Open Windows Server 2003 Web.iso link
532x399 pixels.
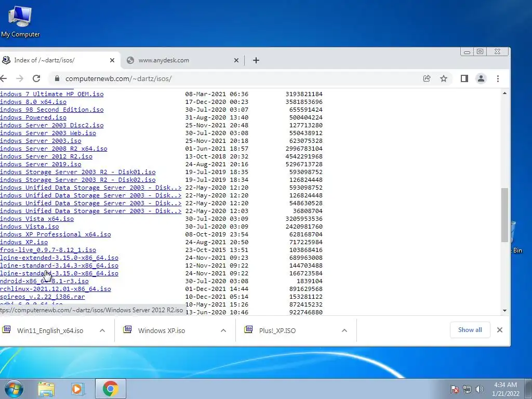tap(48, 133)
